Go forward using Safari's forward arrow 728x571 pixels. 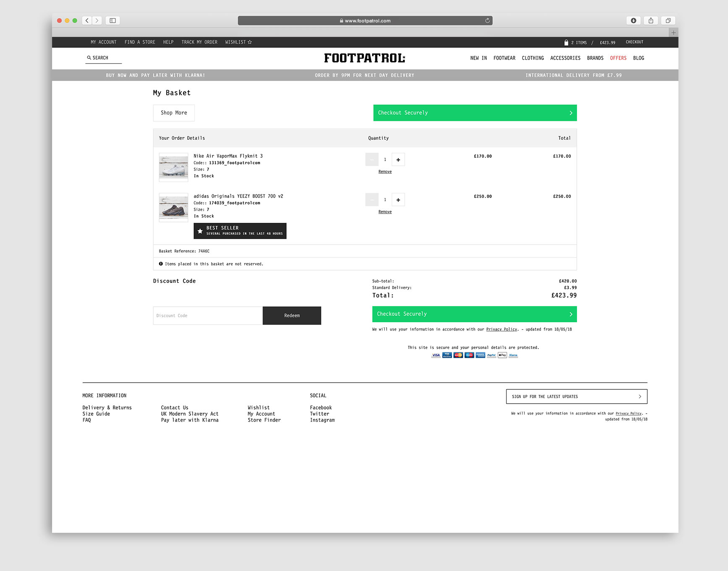click(x=97, y=21)
